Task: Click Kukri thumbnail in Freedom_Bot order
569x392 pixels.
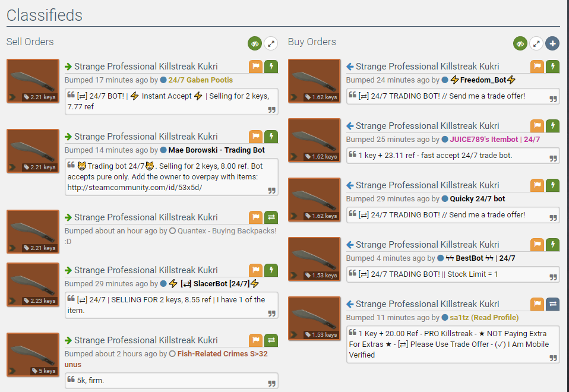Action: [314, 81]
